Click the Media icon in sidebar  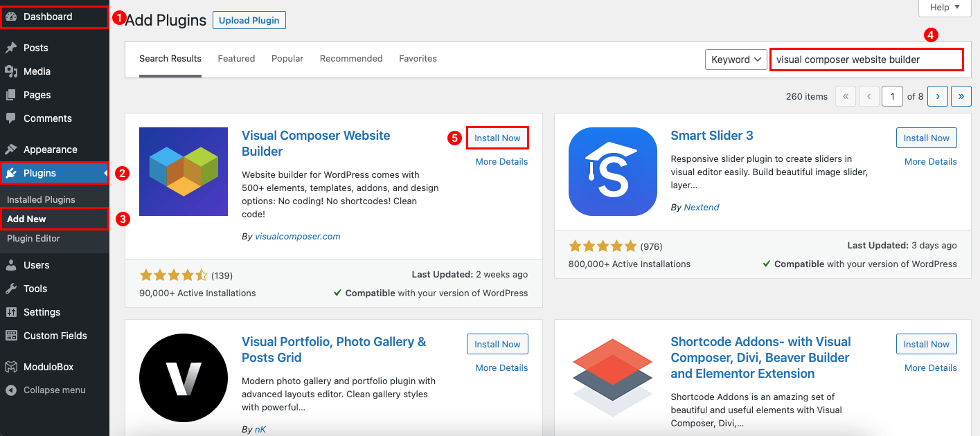click(11, 71)
